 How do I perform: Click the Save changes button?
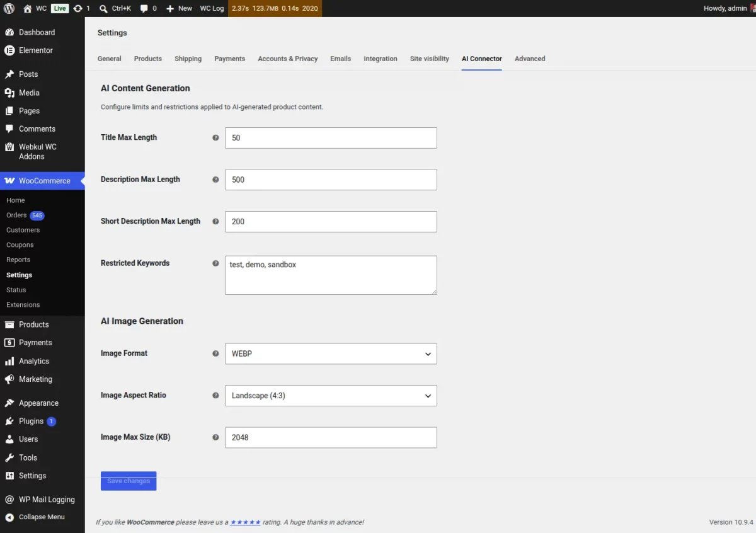coord(129,481)
